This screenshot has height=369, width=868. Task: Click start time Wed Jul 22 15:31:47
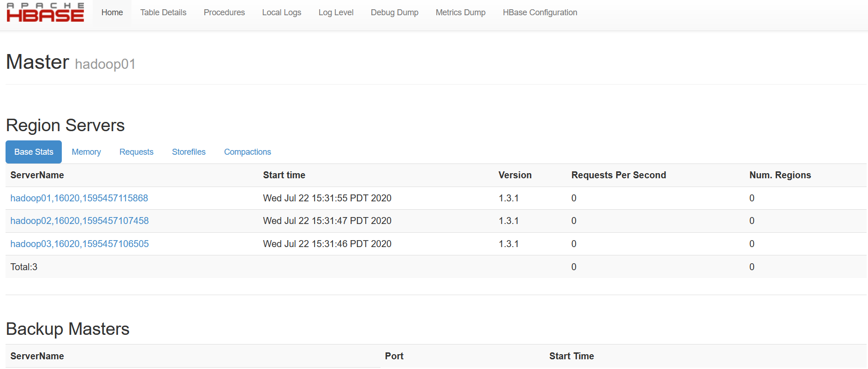click(x=327, y=221)
